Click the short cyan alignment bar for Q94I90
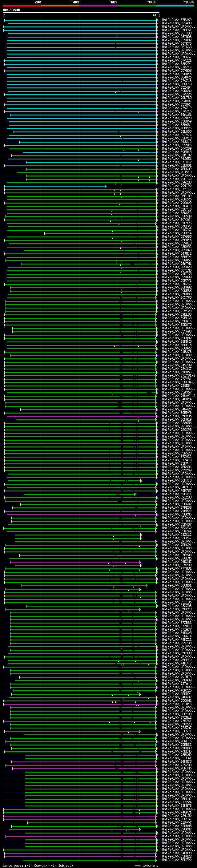The height and width of the screenshot is (868, 197). point(55,186)
